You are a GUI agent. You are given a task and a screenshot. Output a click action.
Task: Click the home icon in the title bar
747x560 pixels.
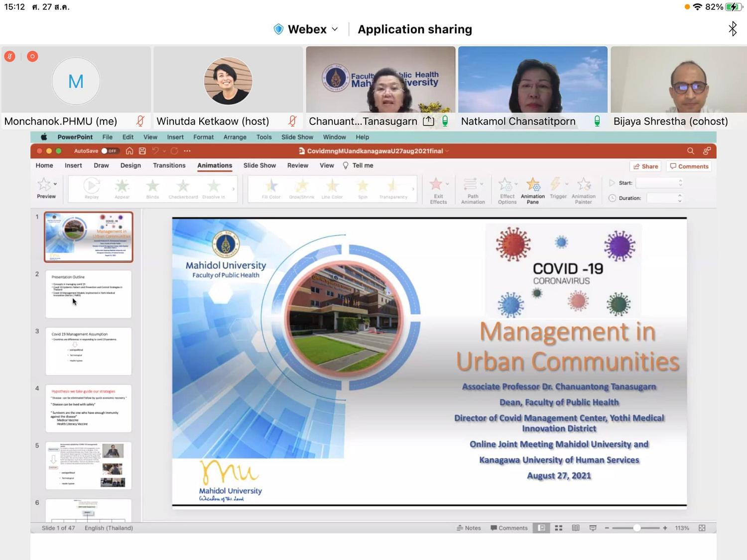(x=129, y=151)
